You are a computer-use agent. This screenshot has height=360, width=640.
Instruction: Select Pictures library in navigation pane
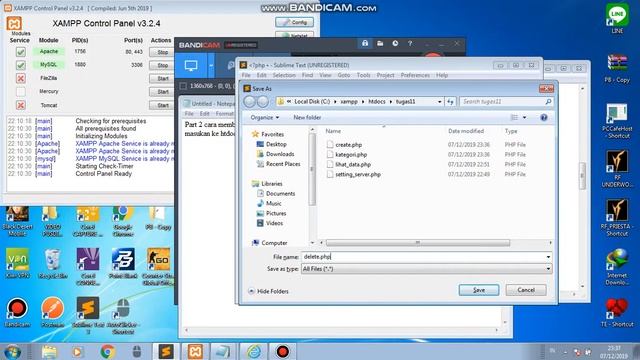point(276,213)
